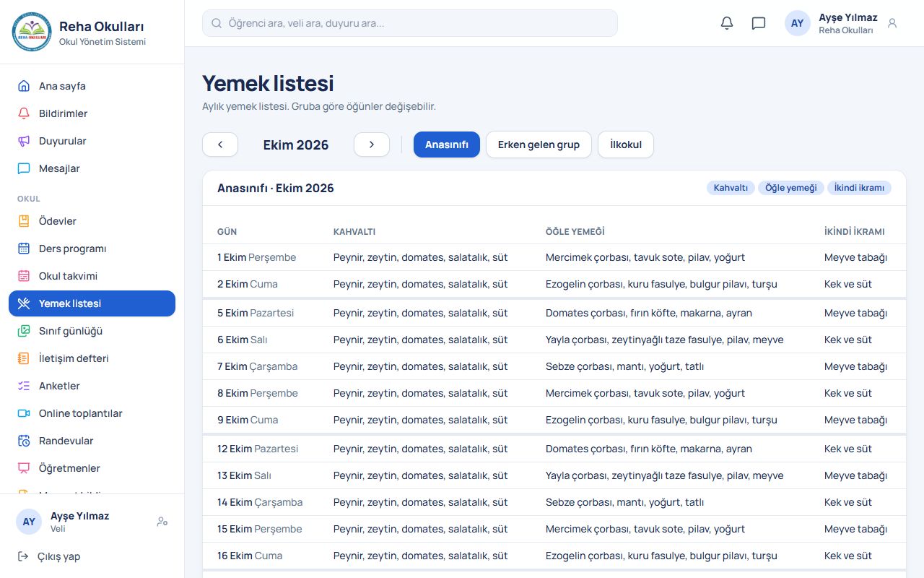
Task: Click the AY avatar in the top bar
Action: pos(798,23)
